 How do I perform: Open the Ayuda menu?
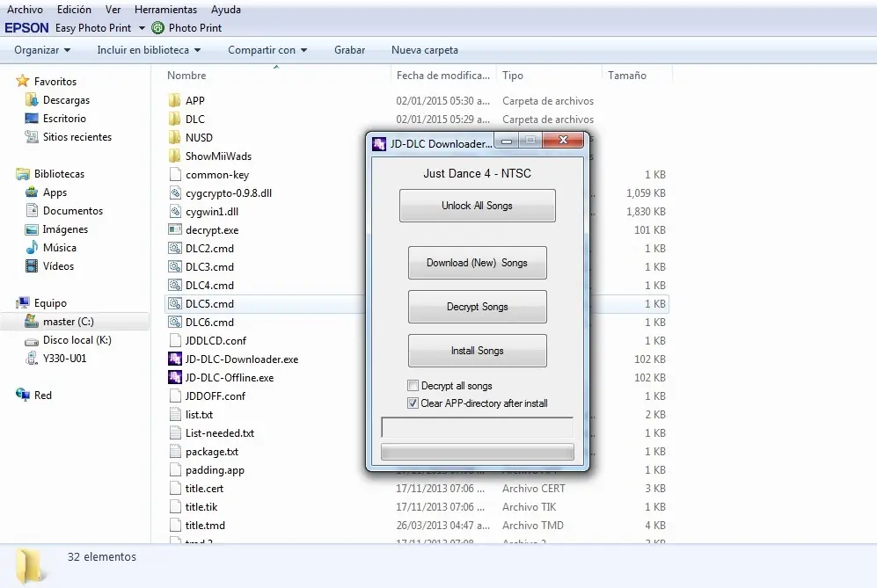coord(226,10)
